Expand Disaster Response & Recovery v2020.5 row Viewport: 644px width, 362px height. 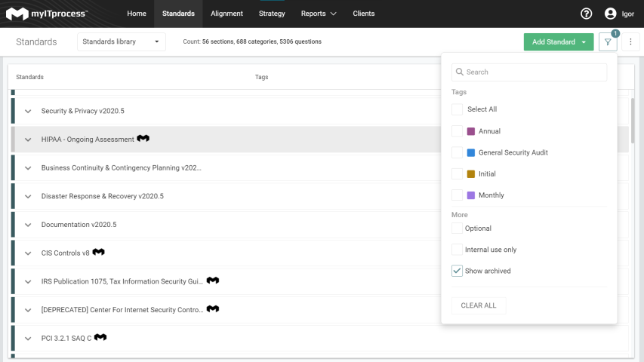(28, 196)
